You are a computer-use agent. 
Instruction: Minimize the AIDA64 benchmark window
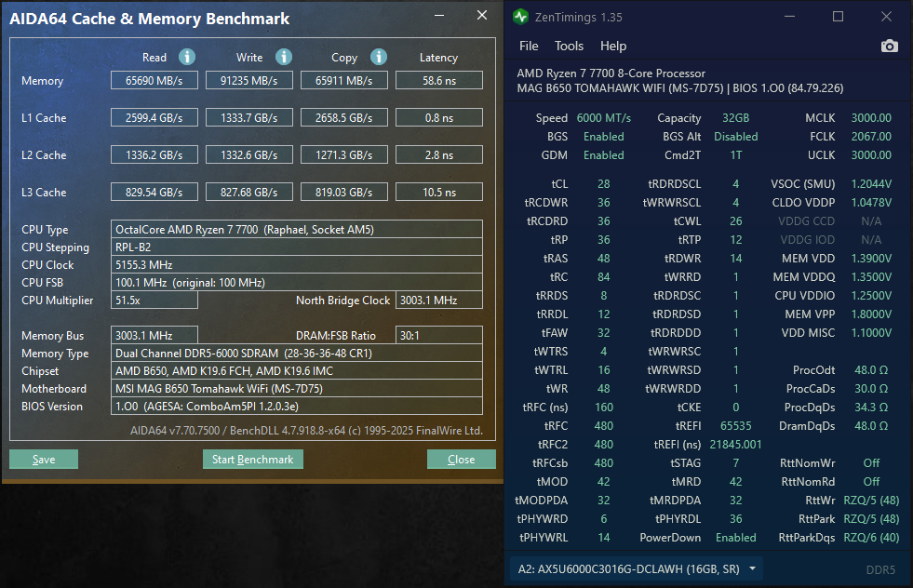click(439, 16)
